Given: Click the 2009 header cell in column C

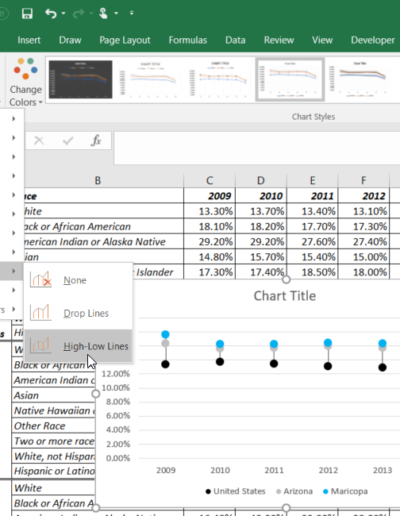Looking at the screenshot, I should click(x=209, y=196).
